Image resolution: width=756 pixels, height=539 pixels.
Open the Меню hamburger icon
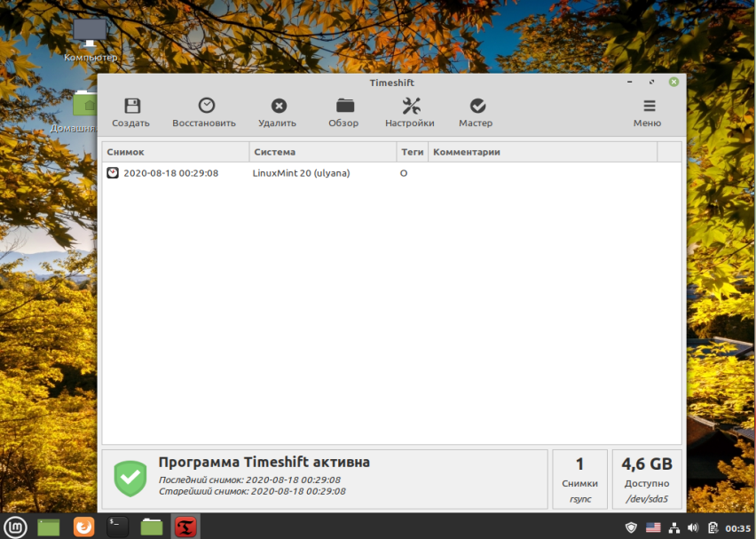click(649, 106)
